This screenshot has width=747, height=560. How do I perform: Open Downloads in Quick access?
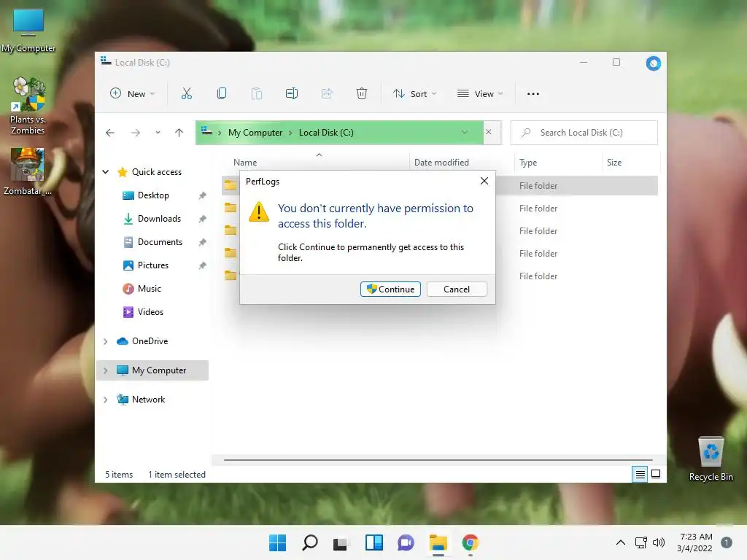tap(159, 219)
